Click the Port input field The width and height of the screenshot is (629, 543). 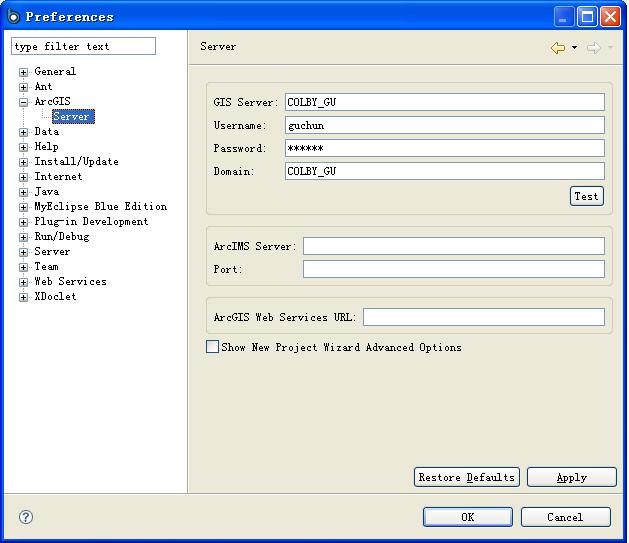tap(454, 269)
